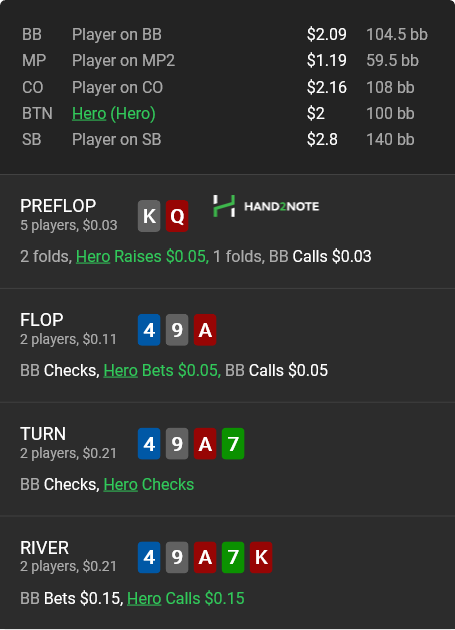Click the red King card on river
This screenshot has height=630, width=455.
coord(261,558)
